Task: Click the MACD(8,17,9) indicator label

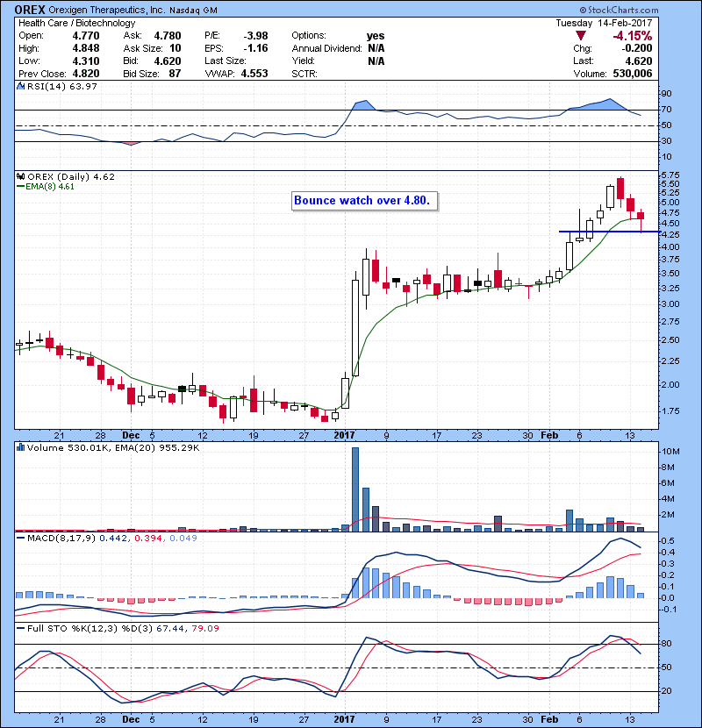Action: pos(61,539)
